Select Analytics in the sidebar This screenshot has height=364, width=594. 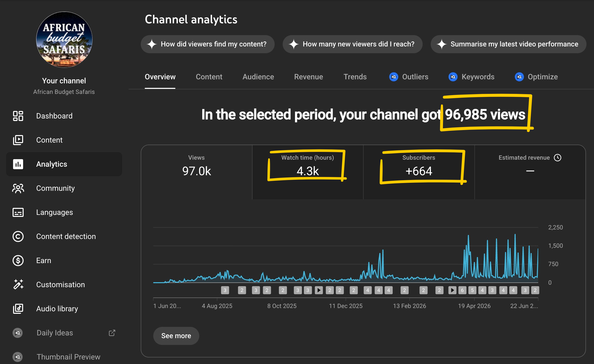click(x=64, y=164)
